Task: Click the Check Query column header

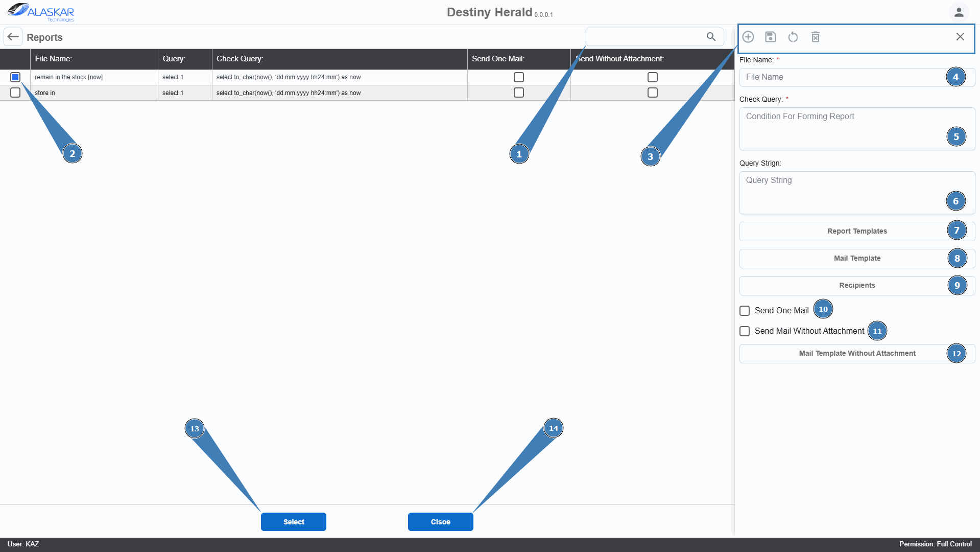Action: coord(340,59)
